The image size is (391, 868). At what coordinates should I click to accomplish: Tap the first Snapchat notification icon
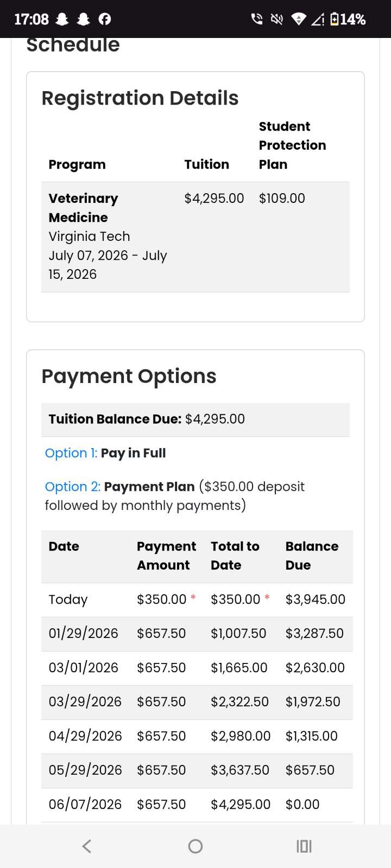click(62, 20)
